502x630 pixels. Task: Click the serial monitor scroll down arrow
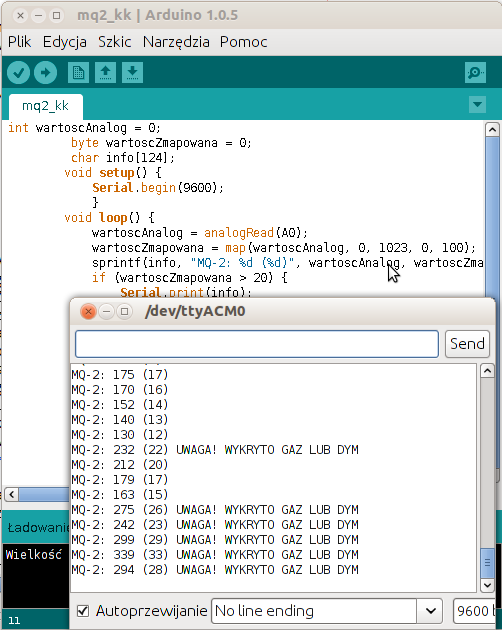point(487,585)
